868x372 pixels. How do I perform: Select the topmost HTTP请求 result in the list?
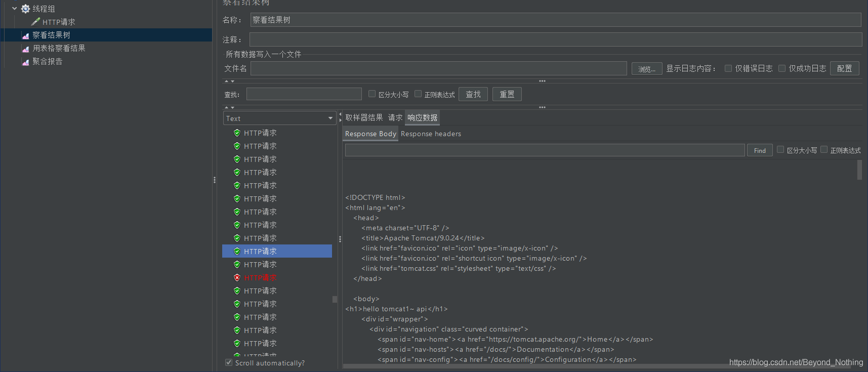[260, 133]
